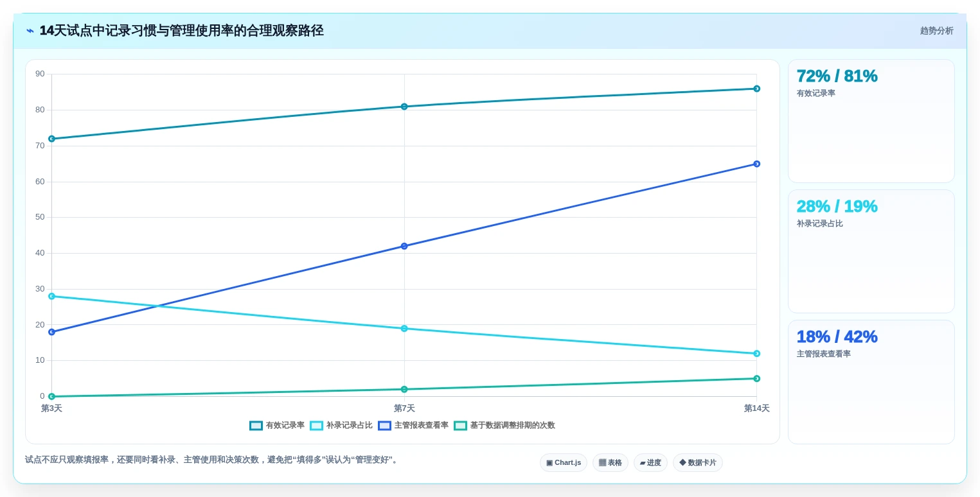Select the 主管报表查看率 point at 第3天

(51, 332)
